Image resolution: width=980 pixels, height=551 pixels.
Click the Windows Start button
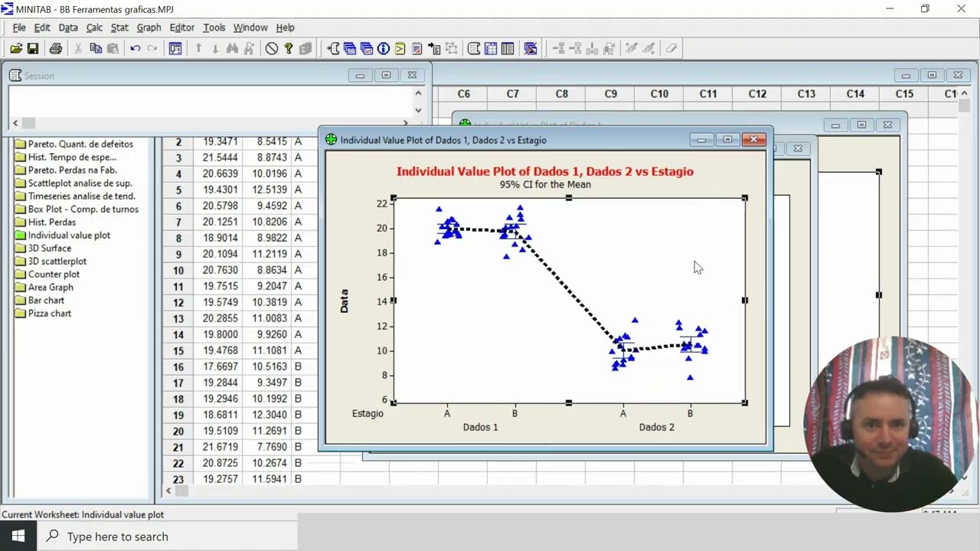(18, 536)
